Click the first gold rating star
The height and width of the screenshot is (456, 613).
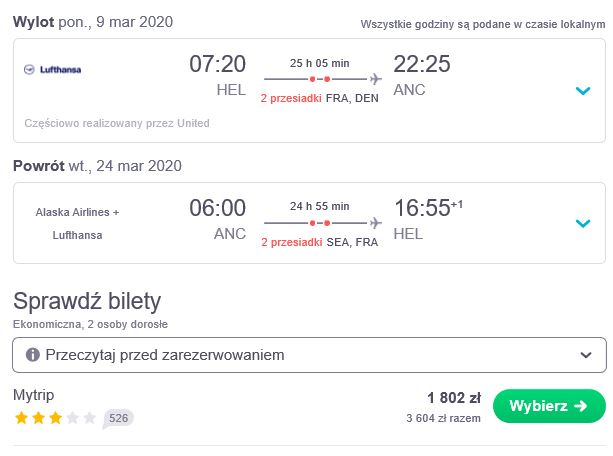click(22, 418)
